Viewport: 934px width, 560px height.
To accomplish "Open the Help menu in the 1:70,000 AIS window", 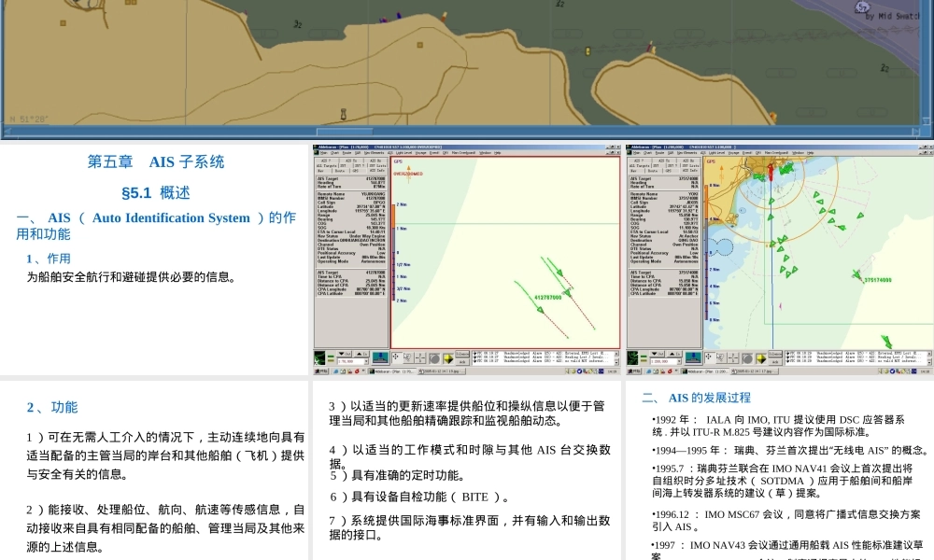I will coord(498,153).
